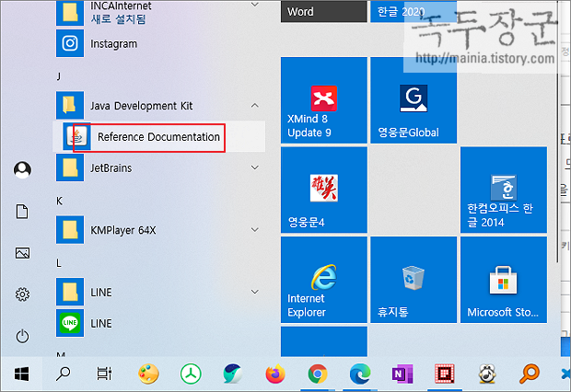Open the 휴지통 recycle bin tile
571x392 pixels.
pos(414,280)
